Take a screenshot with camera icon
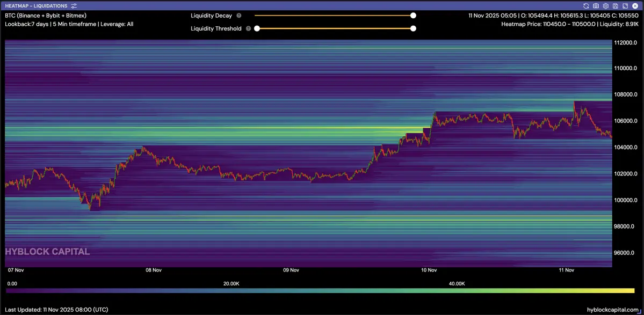Screen dimensions: 644x315 tap(596, 6)
